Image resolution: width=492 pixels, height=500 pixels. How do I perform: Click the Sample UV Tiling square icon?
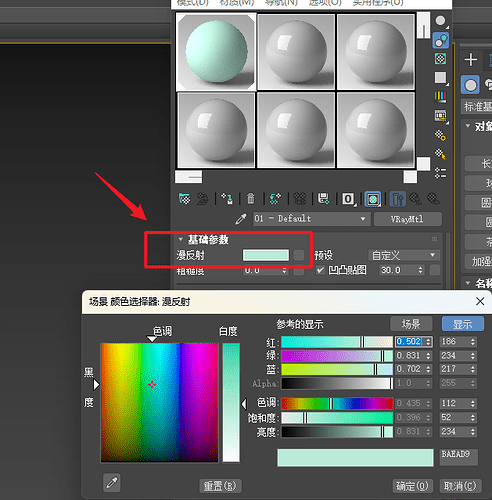coord(441,78)
